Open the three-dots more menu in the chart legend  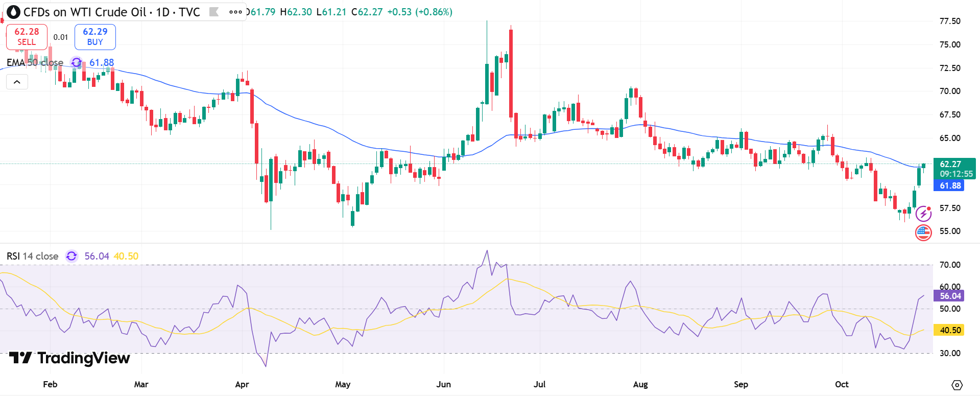pos(235,12)
